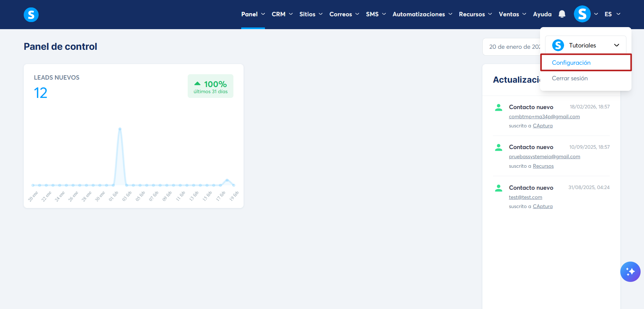Click the 100% últimos 31 días badge
The image size is (644, 309).
tap(210, 86)
